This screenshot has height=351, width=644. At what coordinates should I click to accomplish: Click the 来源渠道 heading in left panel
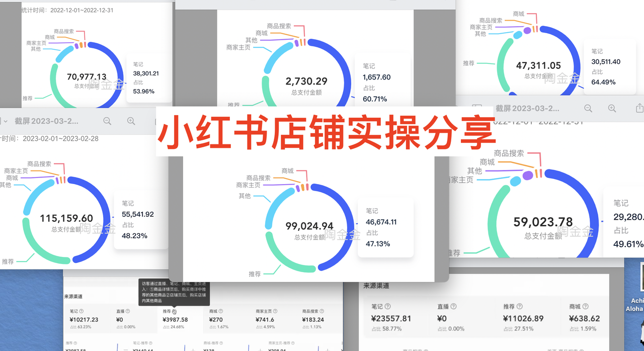(x=74, y=297)
